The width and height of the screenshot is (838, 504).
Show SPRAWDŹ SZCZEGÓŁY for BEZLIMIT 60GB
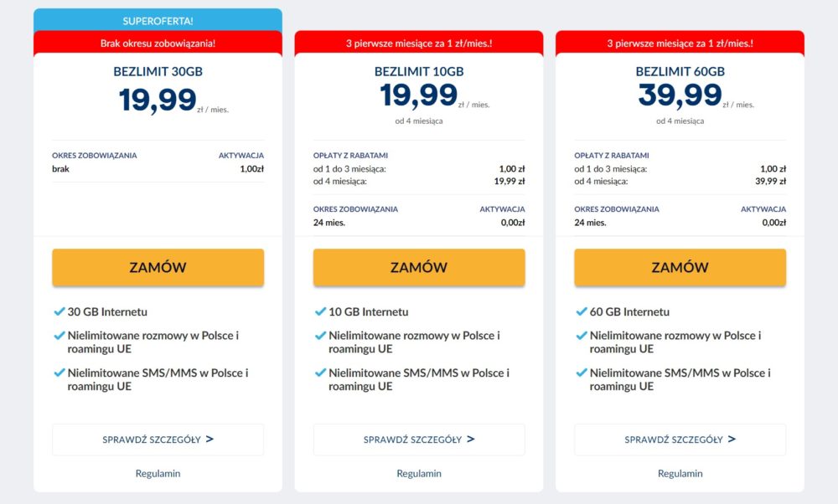(680, 440)
